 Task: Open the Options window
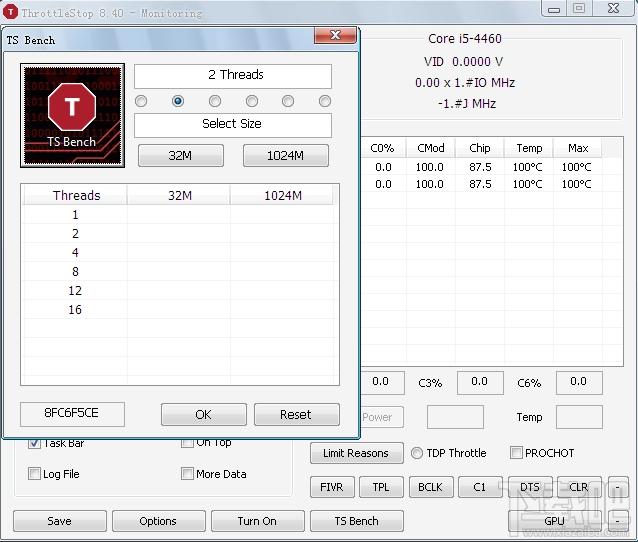[x=158, y=521]
